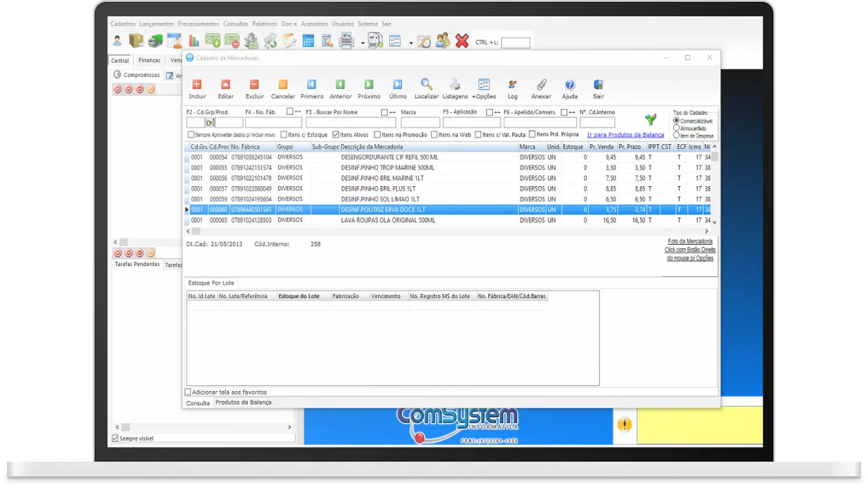868x485 pixels.
Task: Go to first record with Primeiro
Action: click(x=311, y=85)
